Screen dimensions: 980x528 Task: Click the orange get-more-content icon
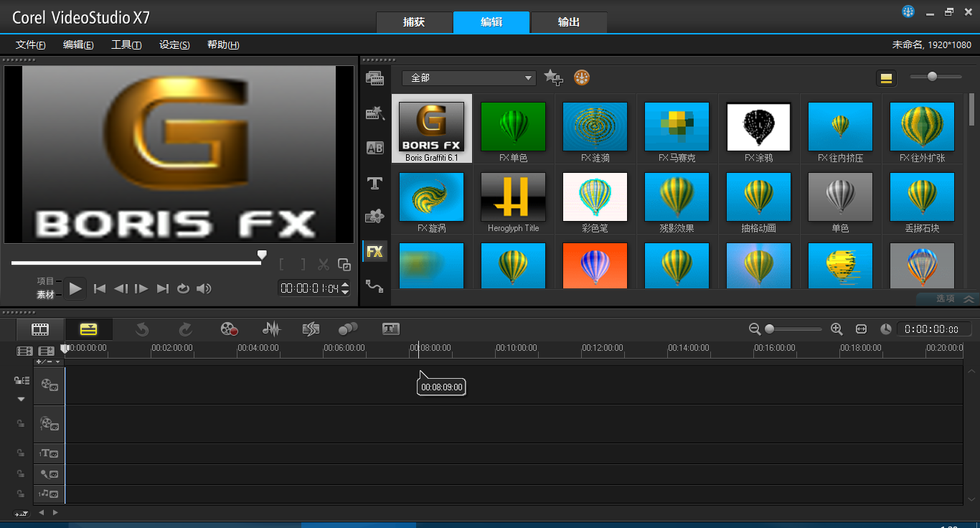[582, 77]
